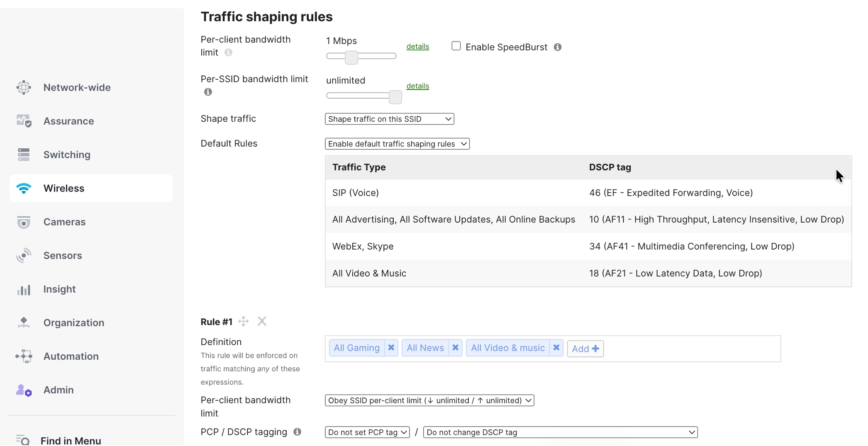Image resolution: width=868 pixels, height=446 pixels.
Task: Go to the Organization menu item
Action: [x=73, y=323]
